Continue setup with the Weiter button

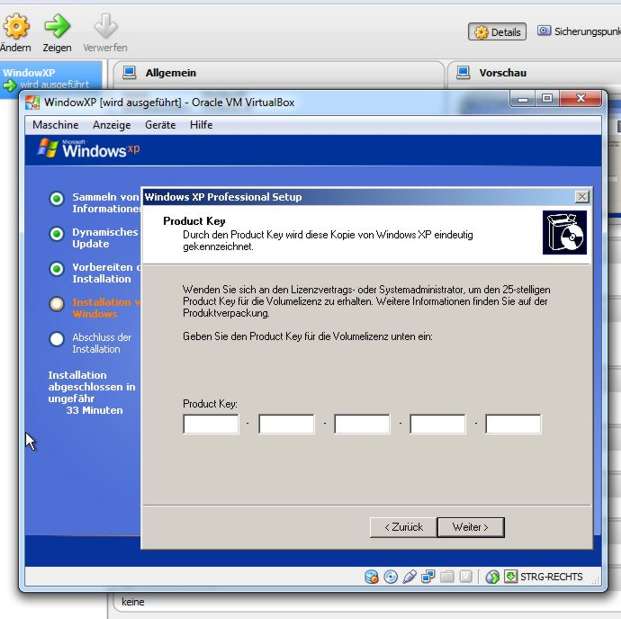tap(471, 527)
